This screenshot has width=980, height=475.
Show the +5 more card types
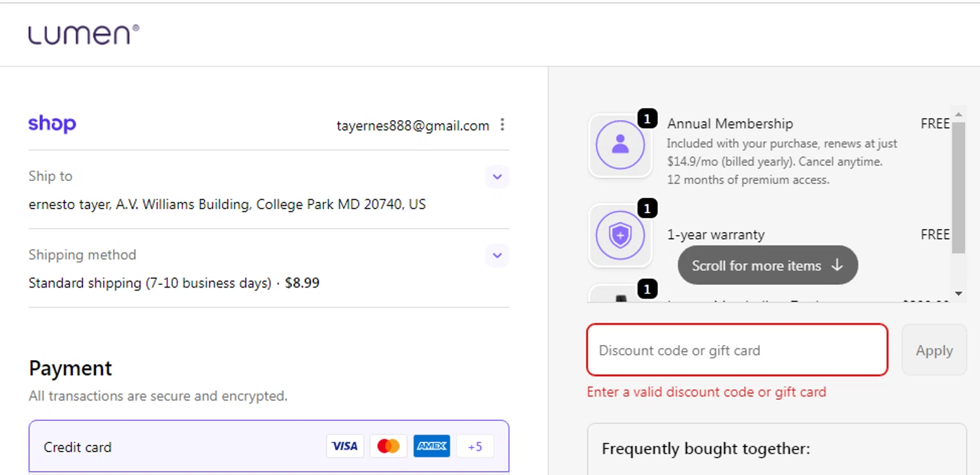(475, 446)
